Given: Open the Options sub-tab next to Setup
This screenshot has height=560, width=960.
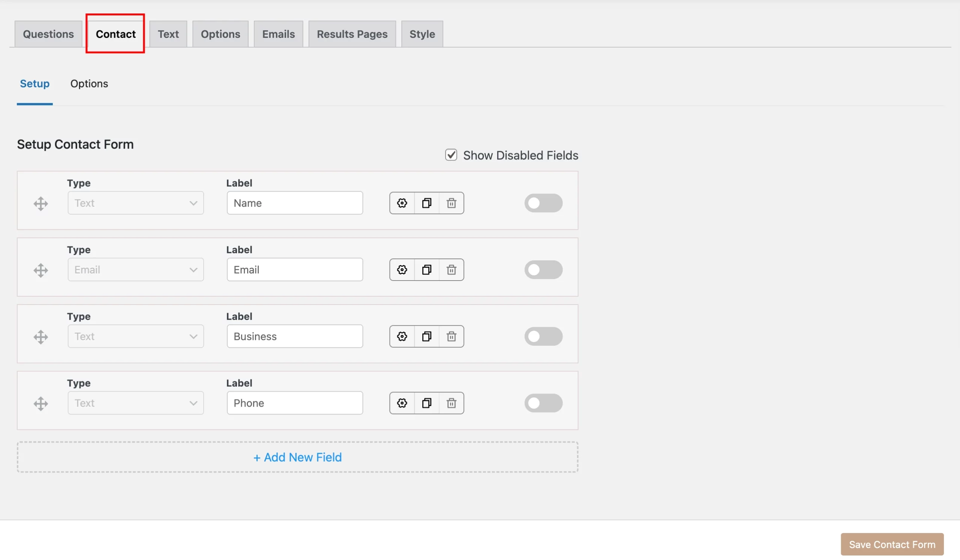Looking at the screenshot, I should click(x=89, y=84).
